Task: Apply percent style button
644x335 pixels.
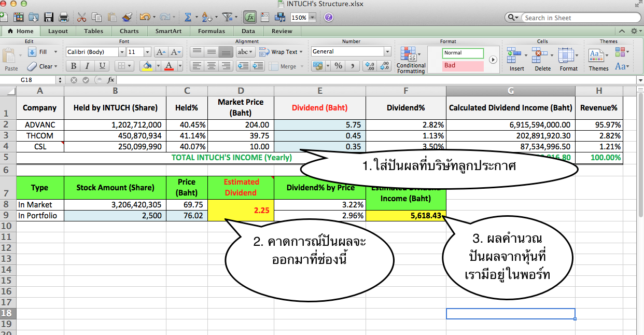Action: (338, 66)
